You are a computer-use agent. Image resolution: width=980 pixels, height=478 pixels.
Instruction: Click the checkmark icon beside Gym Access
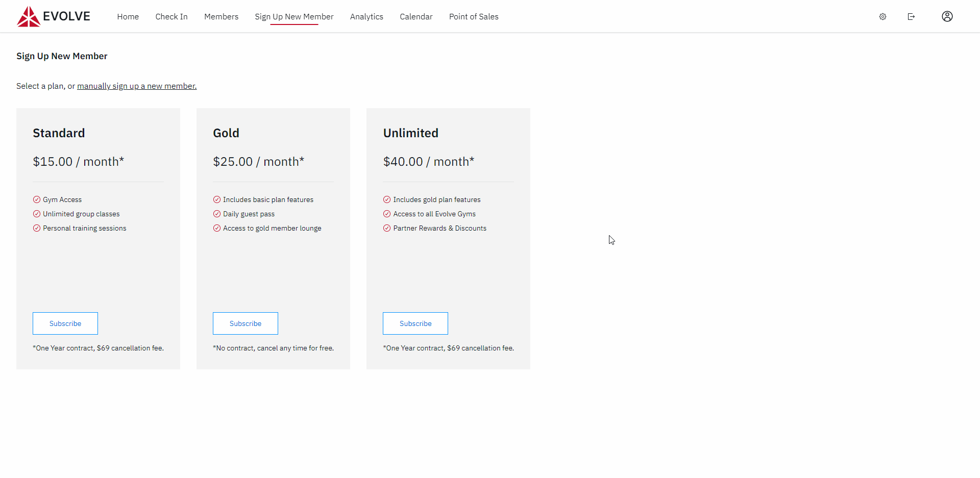[36, 199]
